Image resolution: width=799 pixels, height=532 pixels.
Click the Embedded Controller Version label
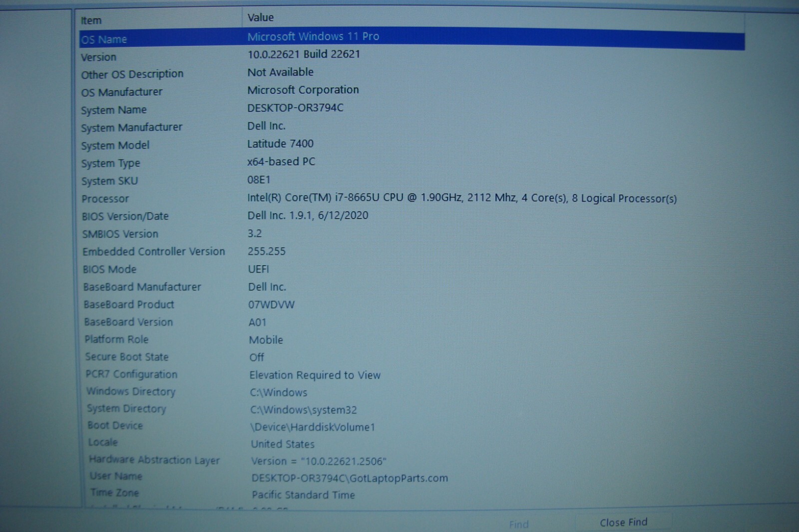point(154,252)
